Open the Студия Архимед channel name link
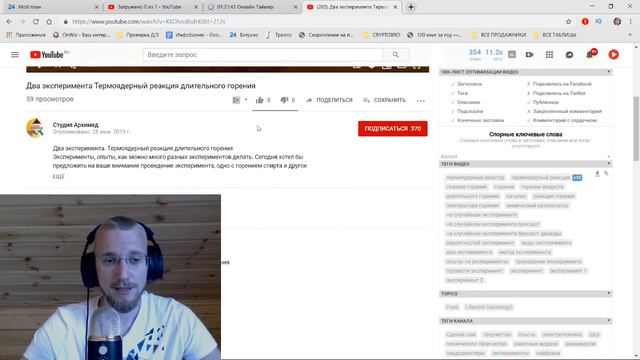Screen dimensions: 640x360 point(76,125)
